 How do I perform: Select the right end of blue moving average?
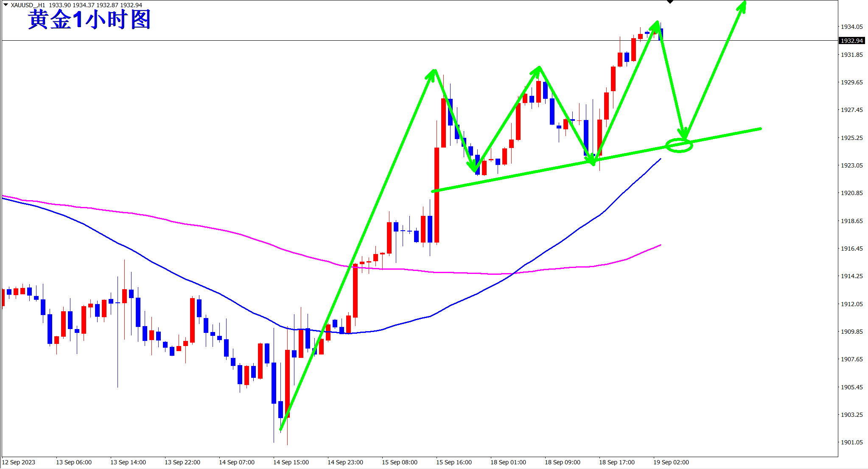[660, 159]
